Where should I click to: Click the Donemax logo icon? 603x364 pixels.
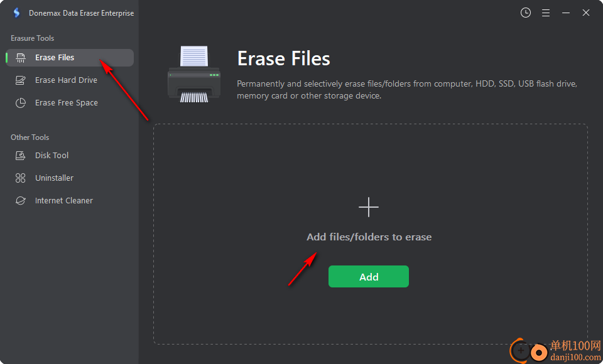click(16, 13)
